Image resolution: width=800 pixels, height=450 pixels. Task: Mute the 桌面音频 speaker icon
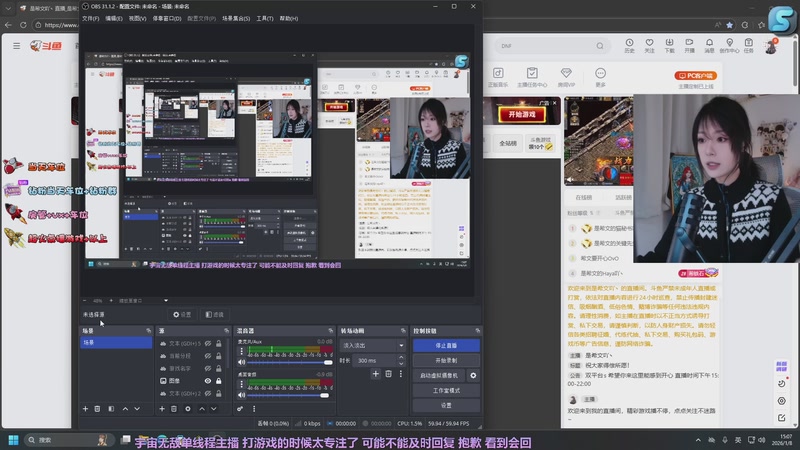coord(241,395)
